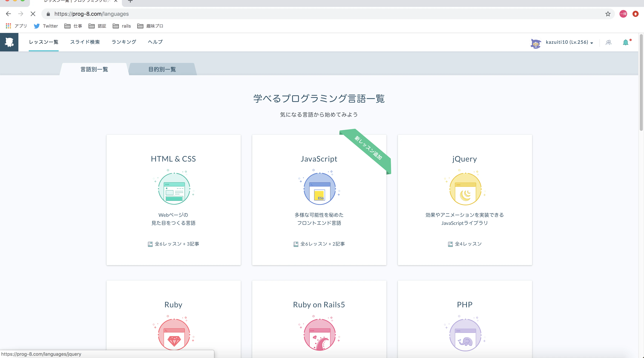The image size is (644, 358).
Task: Click the user avatar next to kazuiti10
Action: (x=536, y=43)
